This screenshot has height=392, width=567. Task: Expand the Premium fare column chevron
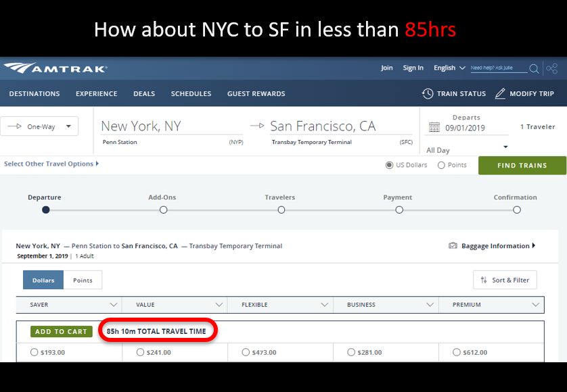(x=536, y=305)
